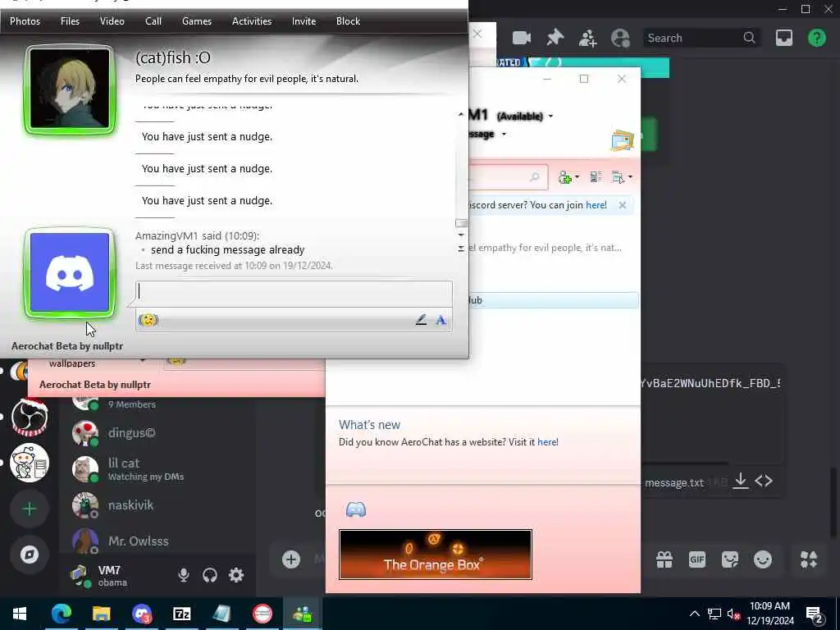Click your Discord logo avatar picture
Screen dimensions: 840x630
coord(70,273)
